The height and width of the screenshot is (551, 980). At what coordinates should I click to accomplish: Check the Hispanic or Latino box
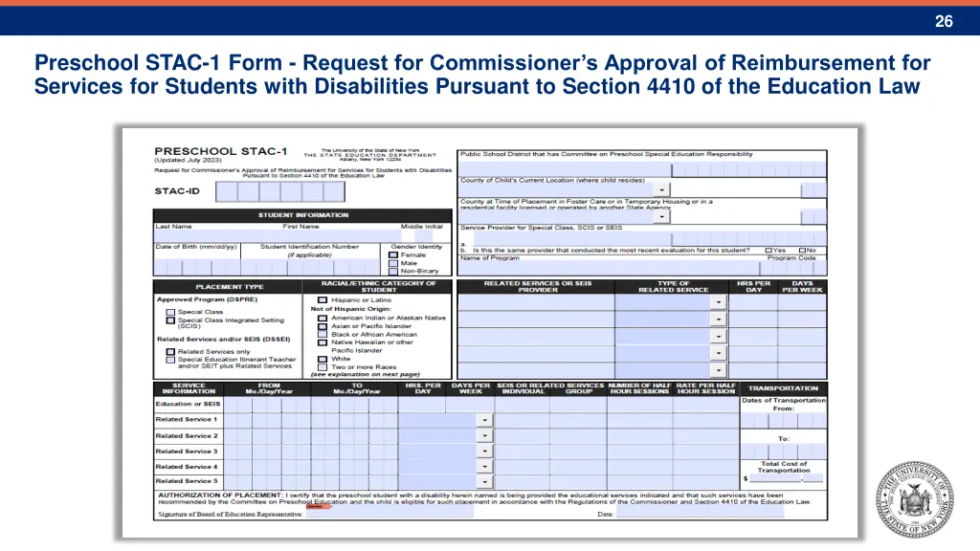click(x=323, y=299)
